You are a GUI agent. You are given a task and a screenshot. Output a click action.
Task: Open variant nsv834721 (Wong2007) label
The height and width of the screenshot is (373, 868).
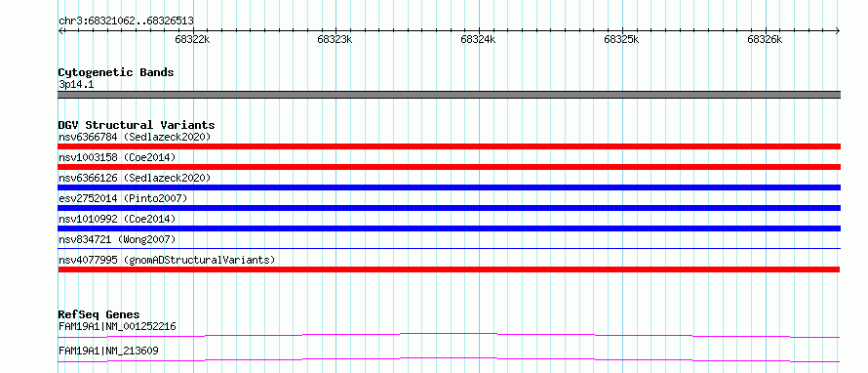point(117,239)
